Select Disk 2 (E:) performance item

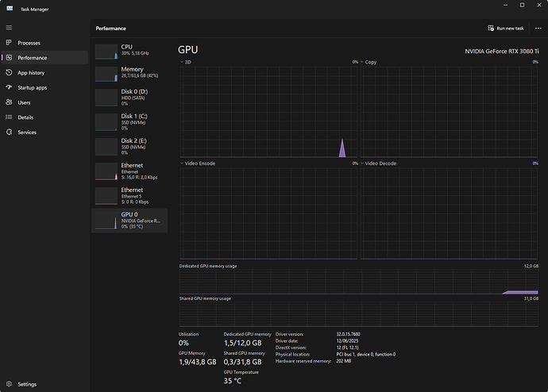point(129,146)
